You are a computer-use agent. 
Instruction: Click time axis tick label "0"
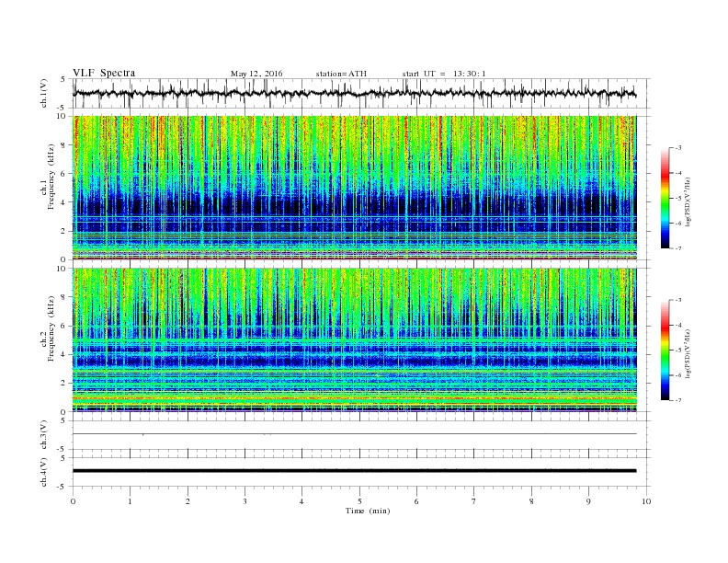pos(73,501)
